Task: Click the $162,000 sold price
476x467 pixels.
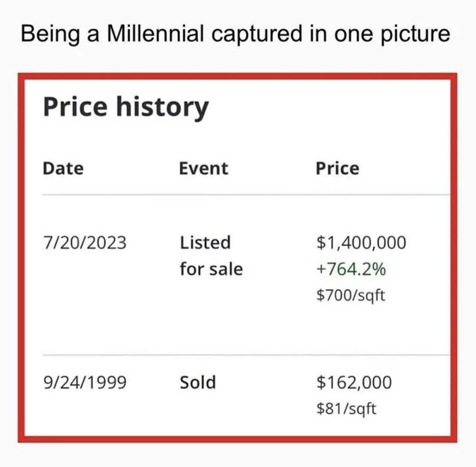Action: 354,382
